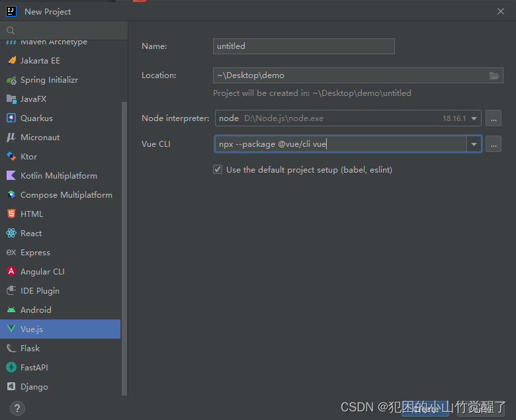Viewport: 516px width, 420px height.
Task: Click the Spring Initializr icon
Action: [x=11, y=80]
